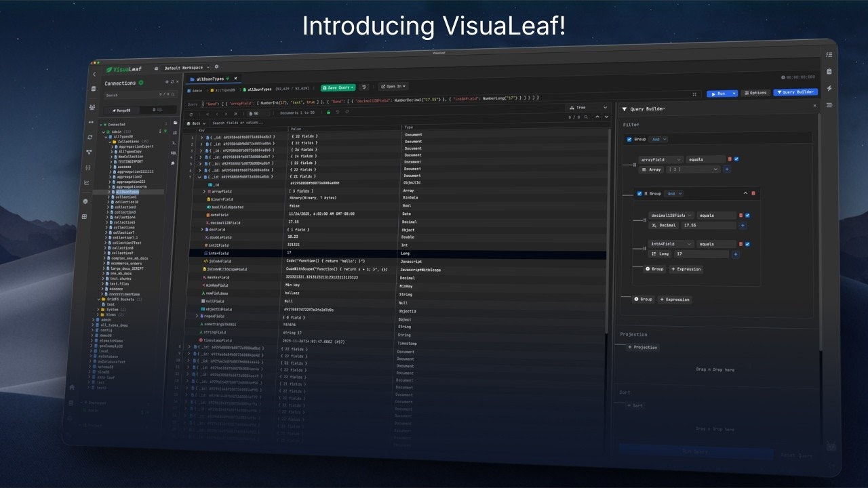This screenshot has height=488, width=868.
Task: Add a value to int64Field using the plus icon
Action: click(736, 253)
